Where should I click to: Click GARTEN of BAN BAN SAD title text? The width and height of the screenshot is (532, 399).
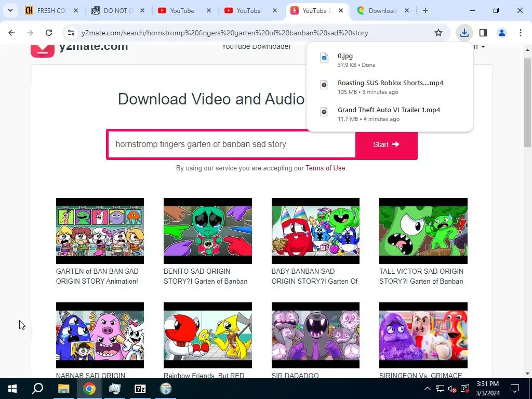pos(97,276)
